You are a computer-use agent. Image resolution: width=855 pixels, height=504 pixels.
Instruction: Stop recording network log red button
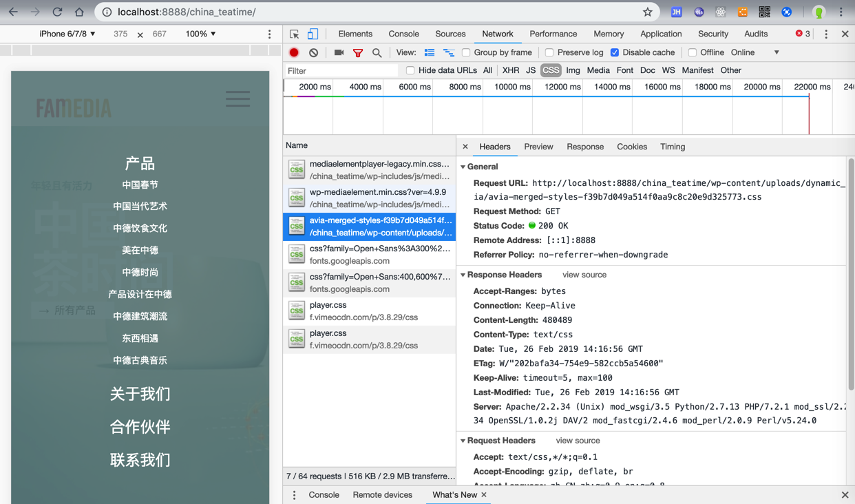(294, 52)
